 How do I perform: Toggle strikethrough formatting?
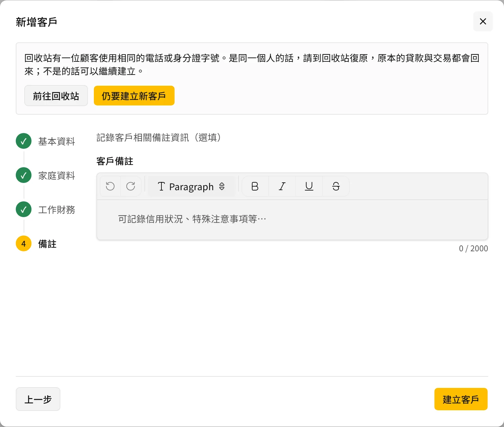[336, 186]
